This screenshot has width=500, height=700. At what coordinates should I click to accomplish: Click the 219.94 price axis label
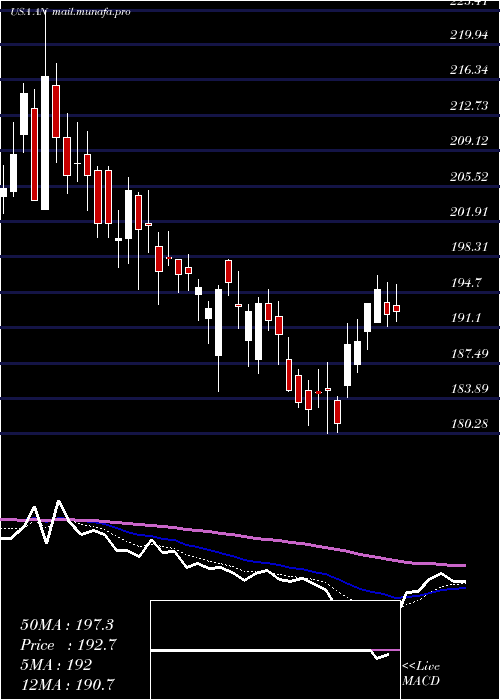pos(469,35)
